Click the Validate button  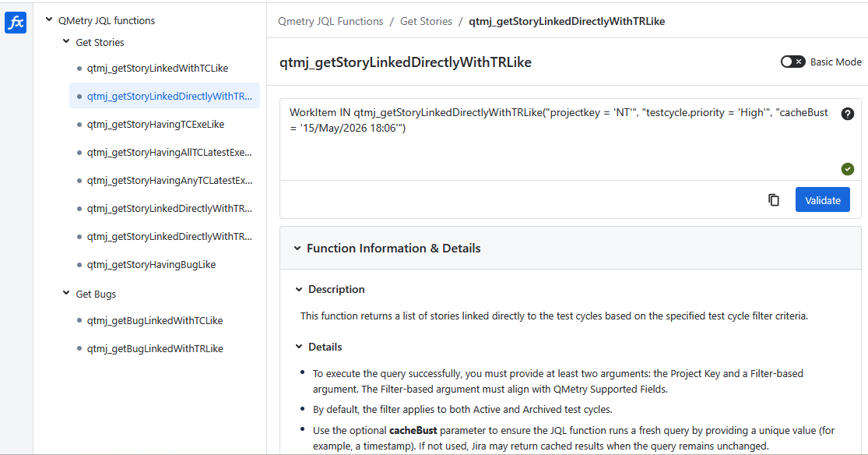click(823, 200)
